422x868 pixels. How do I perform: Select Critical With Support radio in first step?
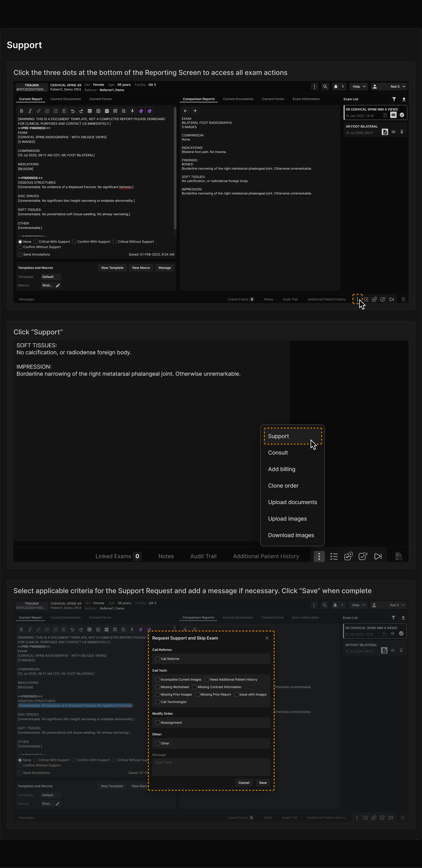pyautogui.click(x=35, y=242)
